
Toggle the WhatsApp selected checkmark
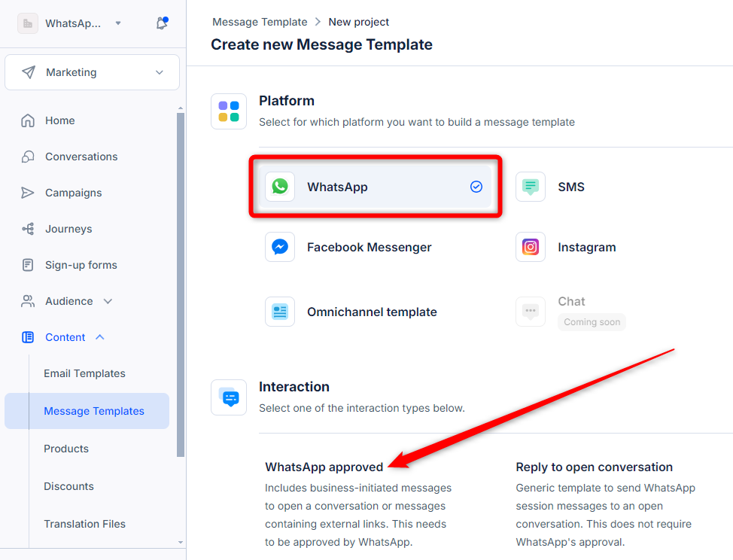click(x=476, y=187)
